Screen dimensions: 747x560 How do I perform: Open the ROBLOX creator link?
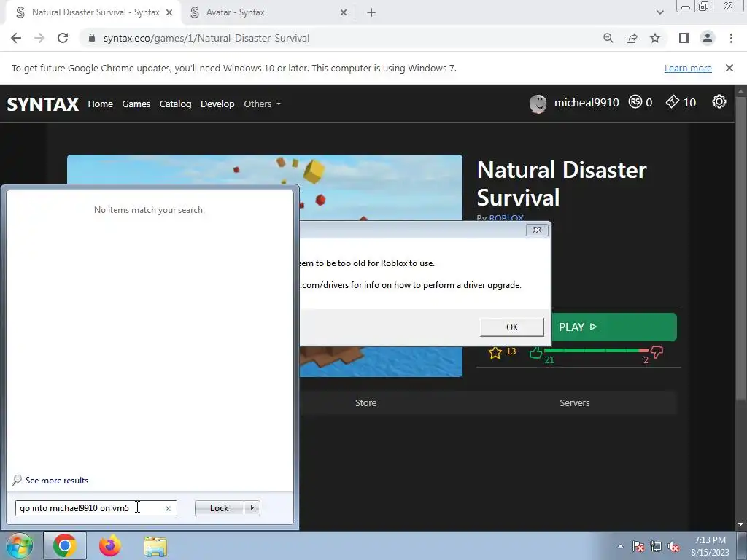point(506,217)
